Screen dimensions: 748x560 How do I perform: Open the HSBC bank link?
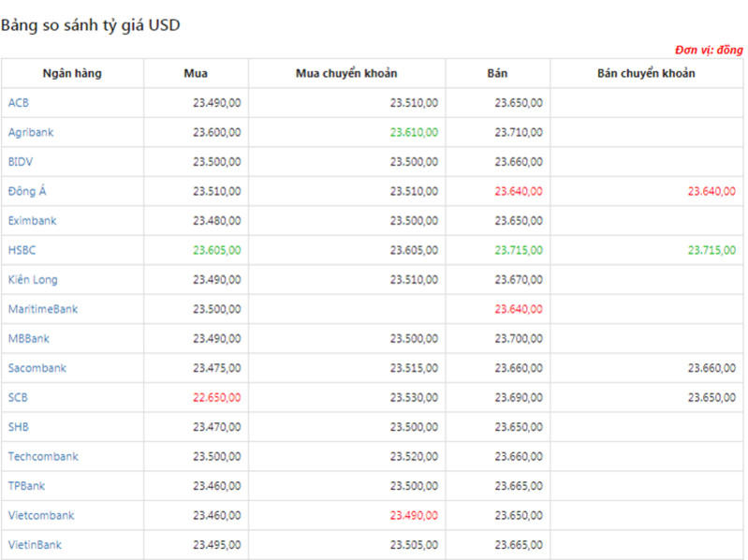[22, 250]
